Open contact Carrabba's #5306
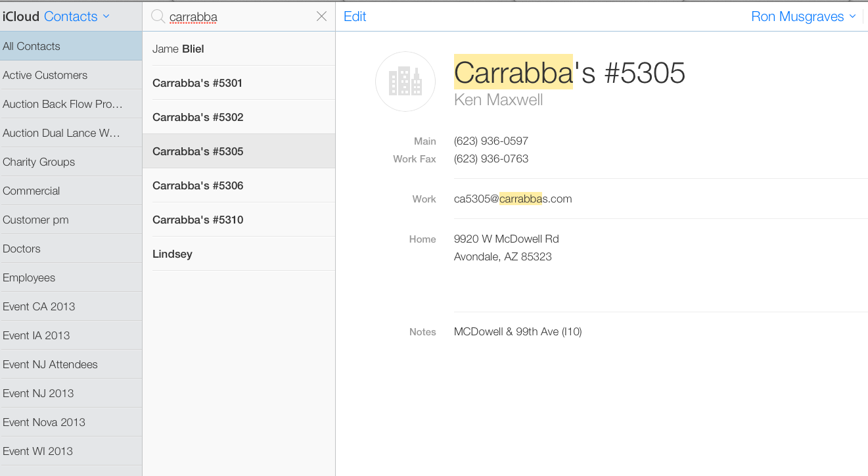The width and height of the screenshot is (868, 476). 239,185
